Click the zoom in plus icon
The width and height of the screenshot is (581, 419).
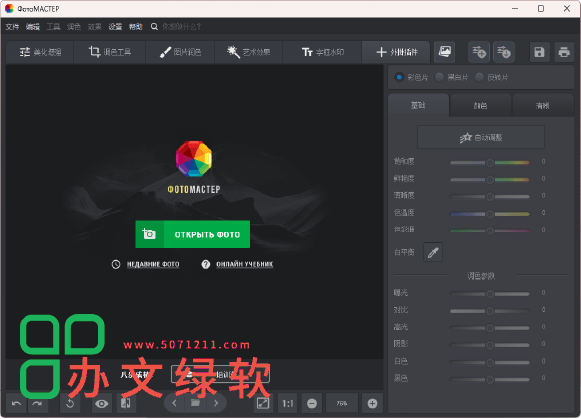pyautogui.click(x=372, y=403)
